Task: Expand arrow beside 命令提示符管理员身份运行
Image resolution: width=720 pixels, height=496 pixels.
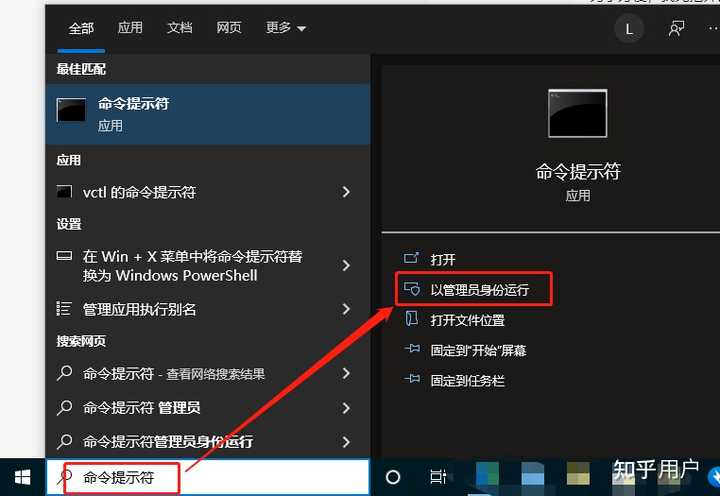Action: click(346, 442)
